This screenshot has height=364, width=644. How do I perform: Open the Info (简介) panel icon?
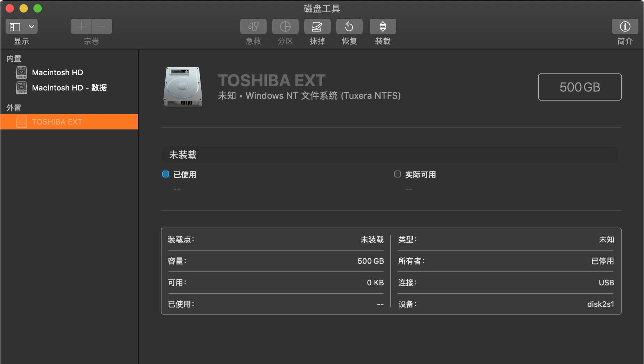coord(625,26)
